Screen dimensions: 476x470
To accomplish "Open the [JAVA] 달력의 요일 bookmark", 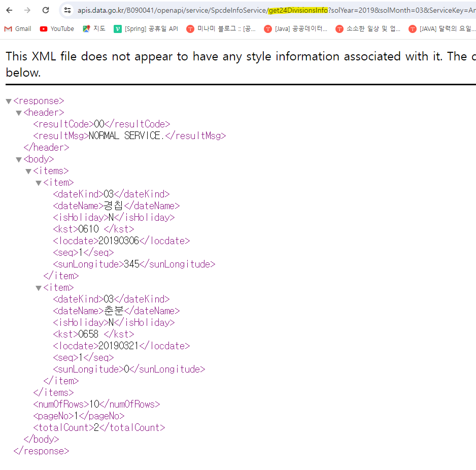I will [x=442, y=29].
